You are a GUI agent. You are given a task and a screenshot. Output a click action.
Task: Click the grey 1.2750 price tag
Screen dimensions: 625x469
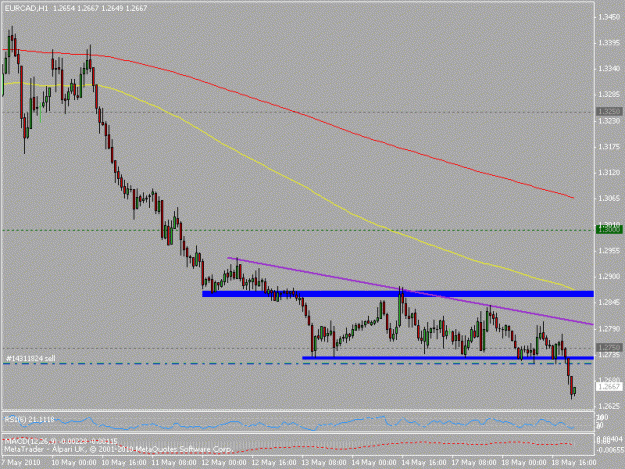point(609,347)
